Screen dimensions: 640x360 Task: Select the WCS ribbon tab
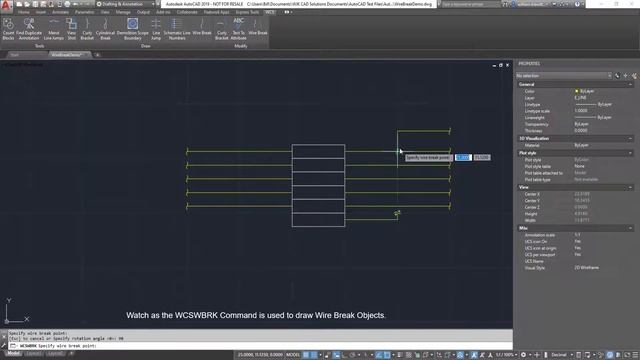point(270,12)
